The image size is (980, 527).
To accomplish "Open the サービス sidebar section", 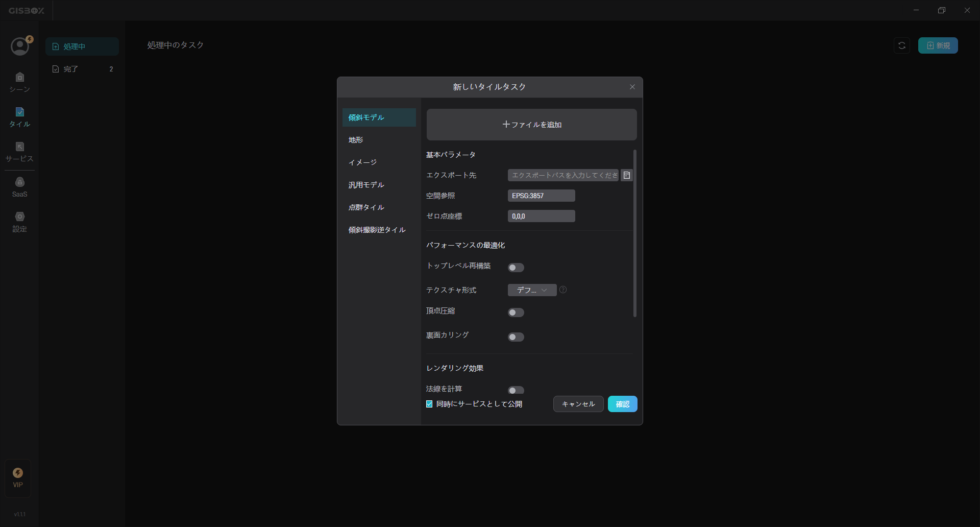I will (x=19, y=152).
